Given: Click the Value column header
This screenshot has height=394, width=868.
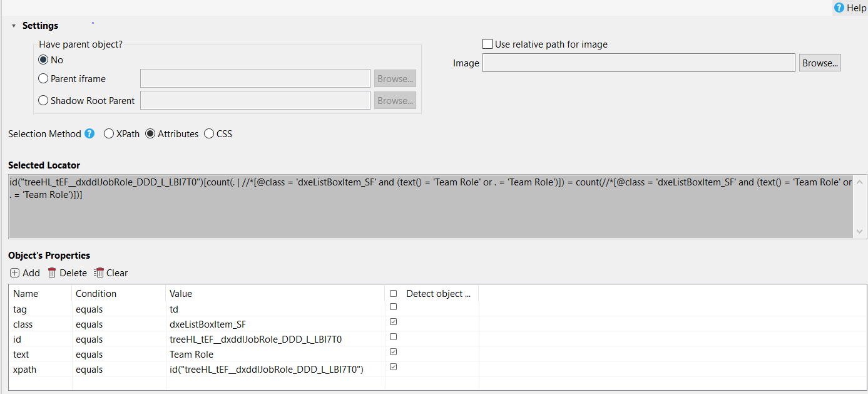Looking at the screenshot, I should tap(181, 294).
